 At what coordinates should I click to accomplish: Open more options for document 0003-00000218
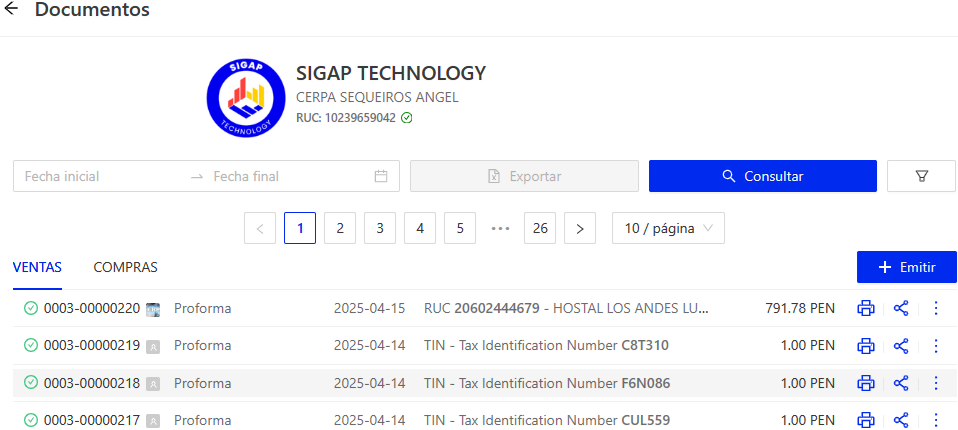tap(936, 383)
